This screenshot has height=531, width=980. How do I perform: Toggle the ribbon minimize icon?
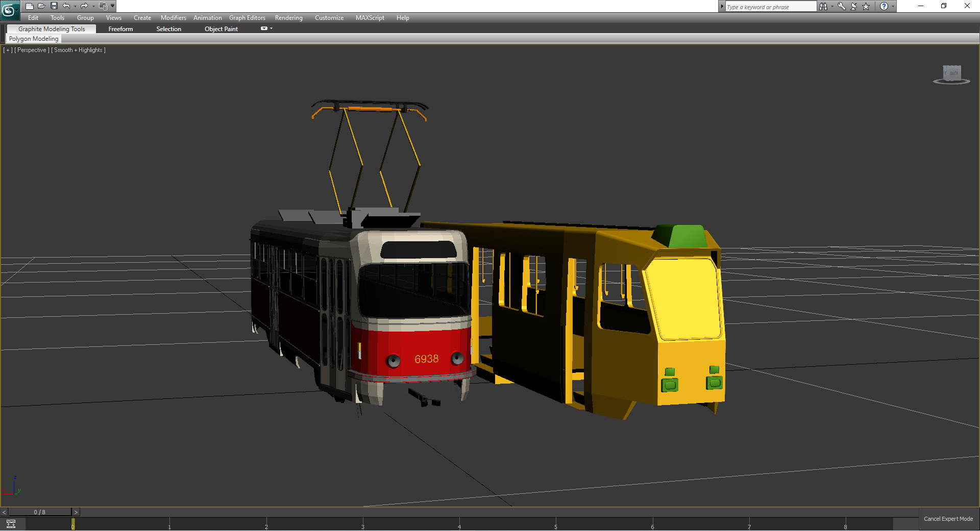(264, 29)
